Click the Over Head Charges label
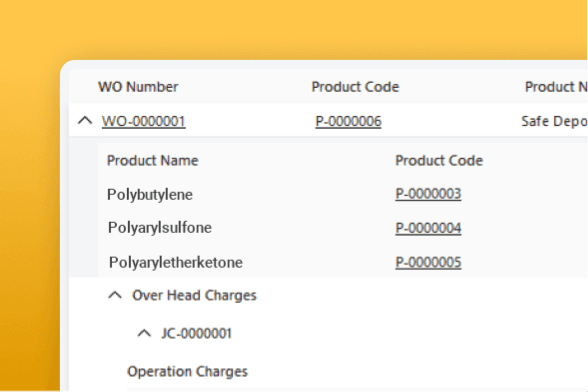This screenshot has height=392, width=588. click(x=194, y=295)
